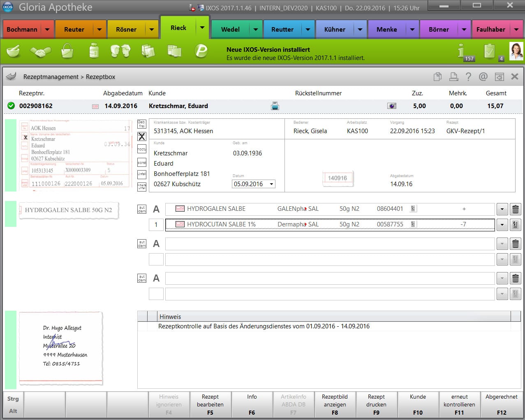Toggle the crossed 'Geb pfl' checkbox
The width and height of the screenshot is (525, 420).
pos(141,136)
